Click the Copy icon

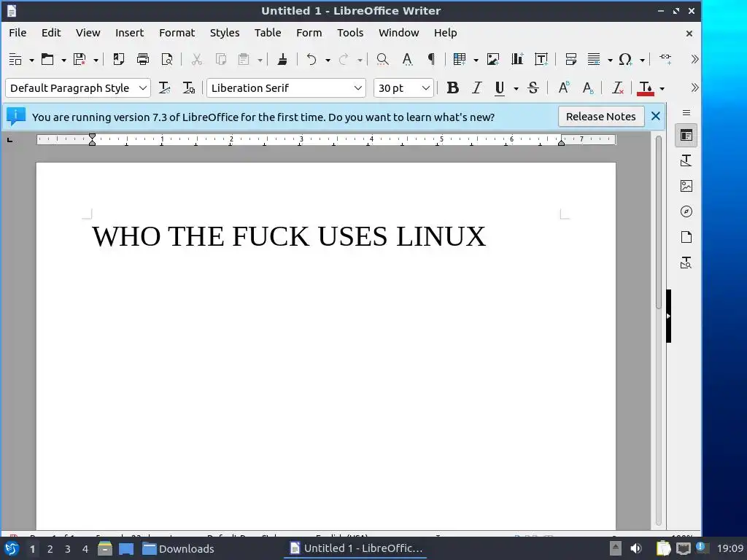220,59
